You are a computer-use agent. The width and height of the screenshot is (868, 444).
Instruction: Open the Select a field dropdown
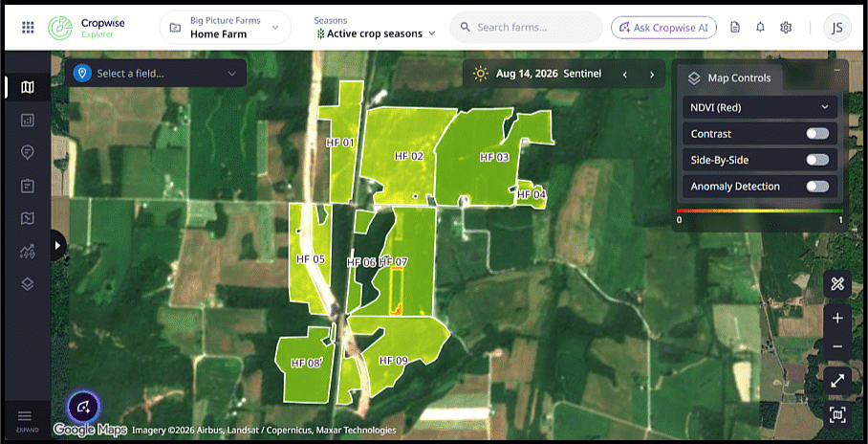[156, 73]
